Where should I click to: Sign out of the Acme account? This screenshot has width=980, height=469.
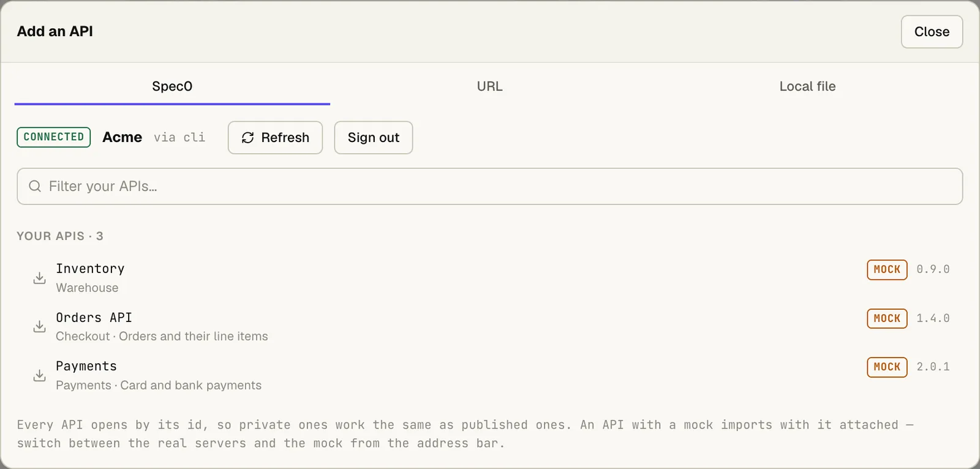tap(374, 138)
